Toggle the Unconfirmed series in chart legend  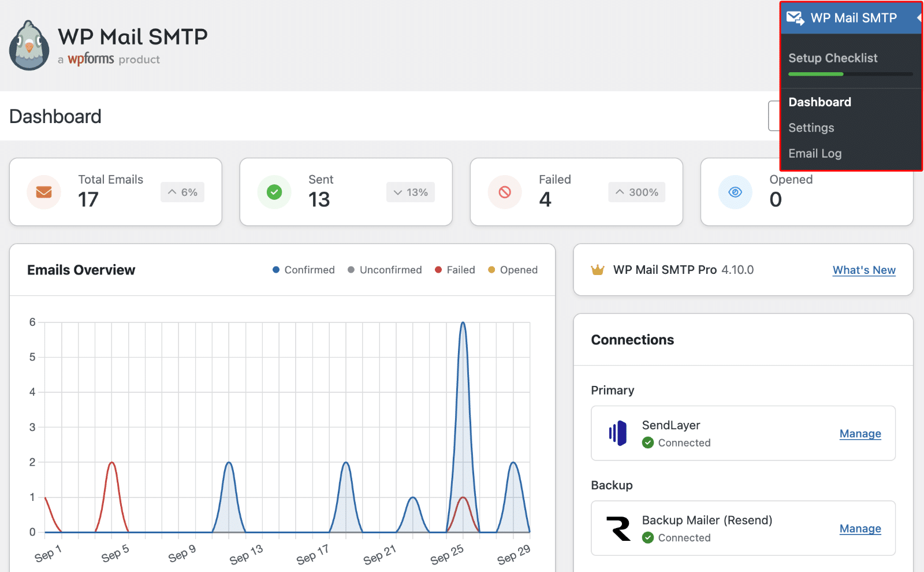point(385,270)
